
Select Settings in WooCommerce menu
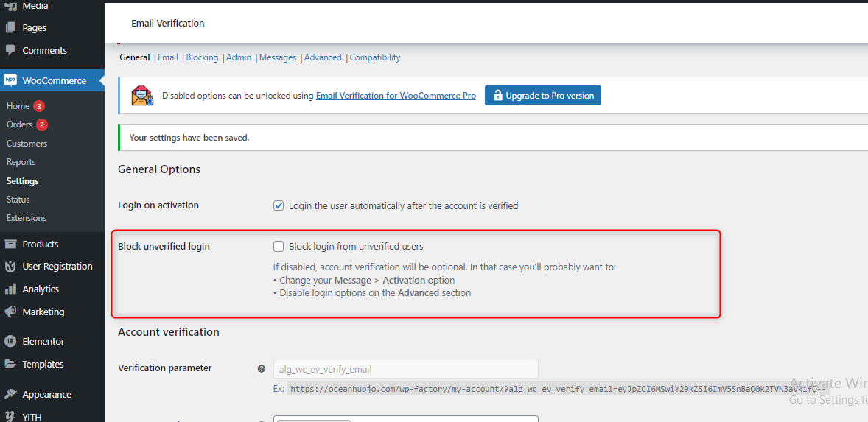tap(22, 181)
